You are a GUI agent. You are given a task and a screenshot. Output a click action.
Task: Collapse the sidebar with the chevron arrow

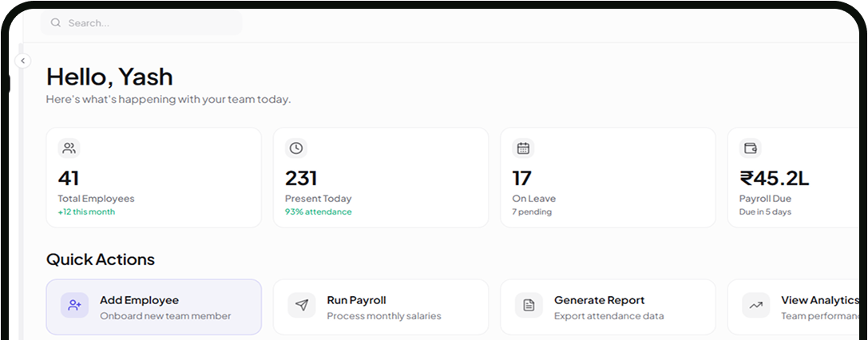point(23,61)
